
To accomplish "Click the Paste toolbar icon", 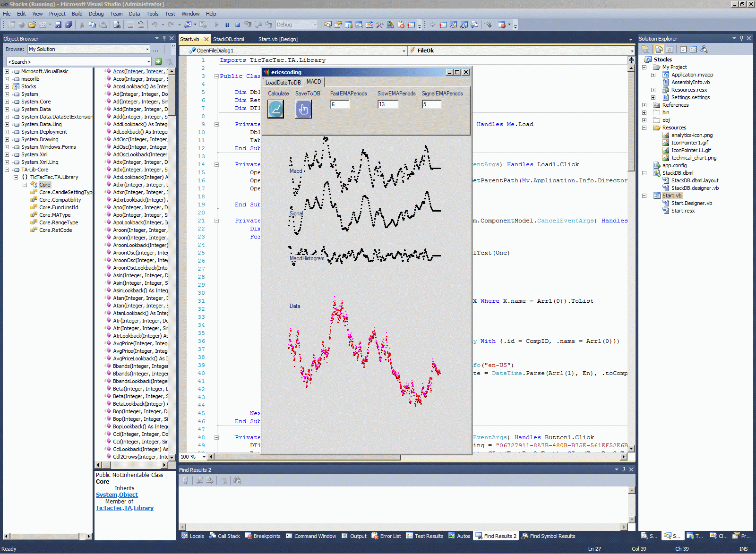I will pos(103,25).
